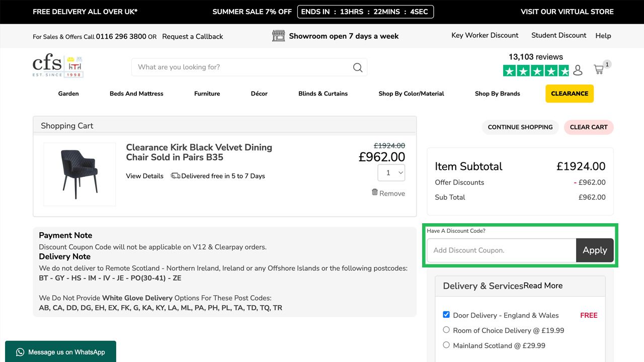Click the Clear Cart button
The height and width of the screenshot is (362, 644).
[x=589, y=127]
